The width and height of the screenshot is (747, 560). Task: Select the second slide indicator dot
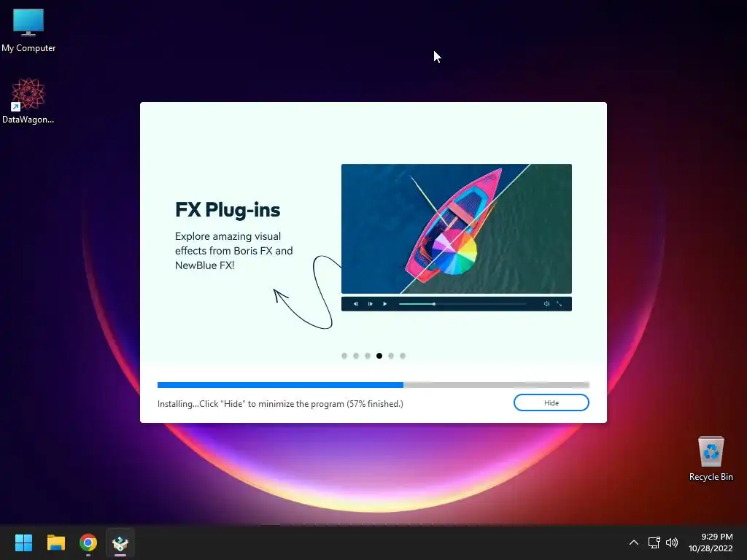tap(356, 356)
